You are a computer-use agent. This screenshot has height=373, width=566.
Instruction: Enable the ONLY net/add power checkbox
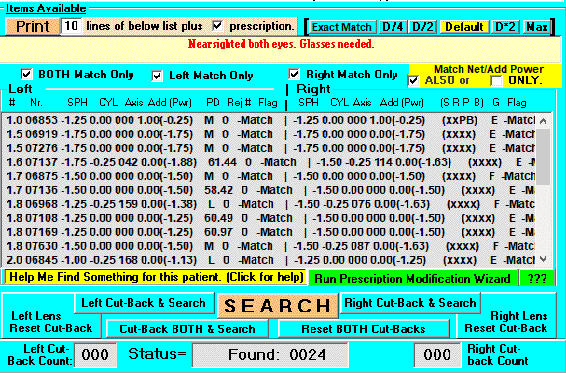tap(497, 81)
